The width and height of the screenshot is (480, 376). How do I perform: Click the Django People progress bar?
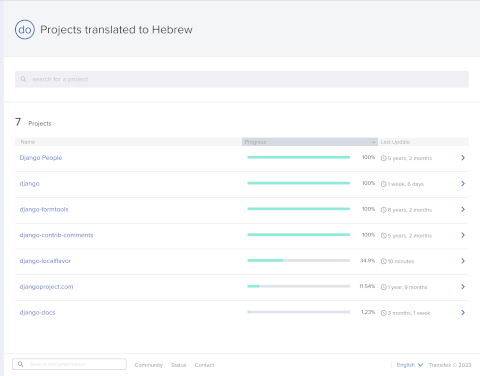pyautogui.click(x=299, y=157)
